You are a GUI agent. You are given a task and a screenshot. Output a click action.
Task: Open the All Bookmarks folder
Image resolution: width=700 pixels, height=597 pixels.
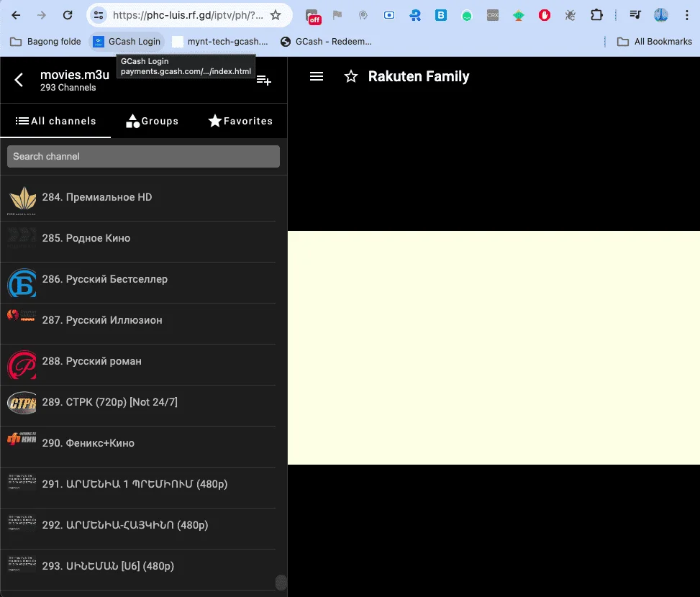tap(655, 42)
